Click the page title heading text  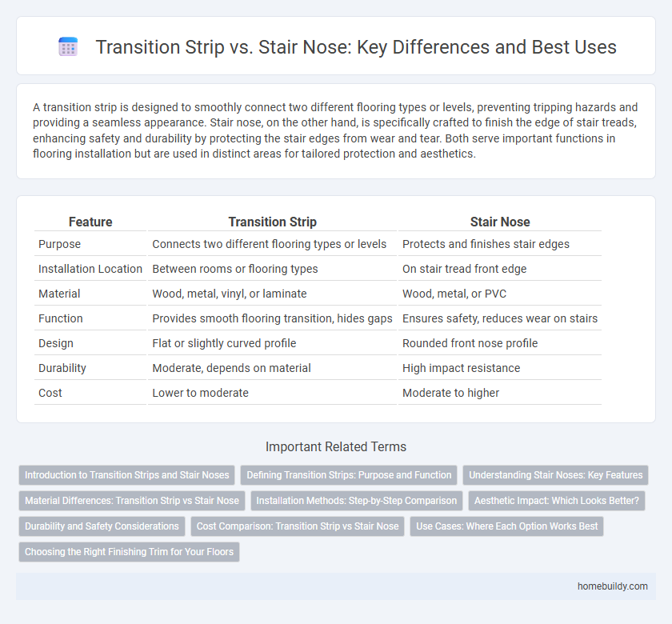click(x=356, y=46)
